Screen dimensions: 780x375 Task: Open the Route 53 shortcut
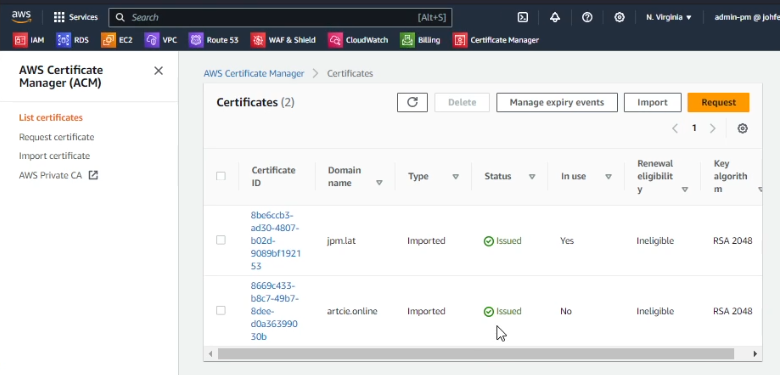pos(214,40)
